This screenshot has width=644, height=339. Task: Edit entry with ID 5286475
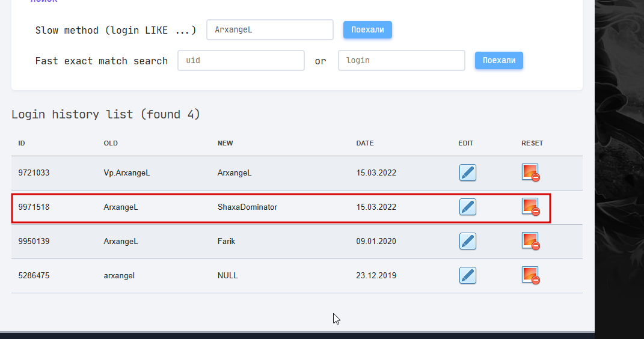tap(467, 276)
